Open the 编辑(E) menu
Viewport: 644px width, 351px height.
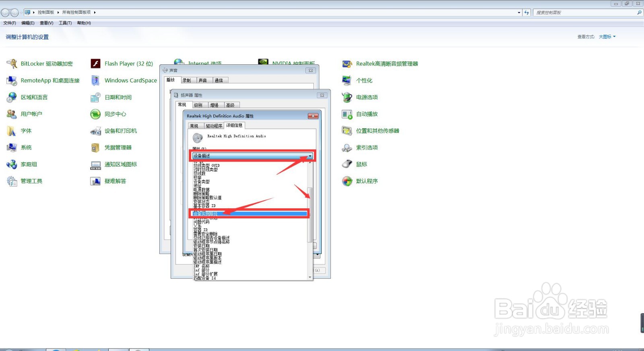[28, 23]
